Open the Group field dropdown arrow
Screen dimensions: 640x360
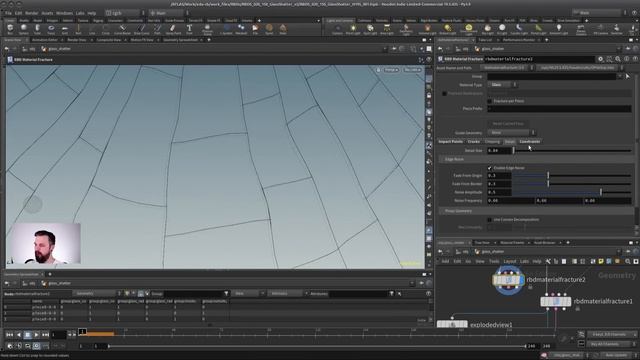(620, 76)
